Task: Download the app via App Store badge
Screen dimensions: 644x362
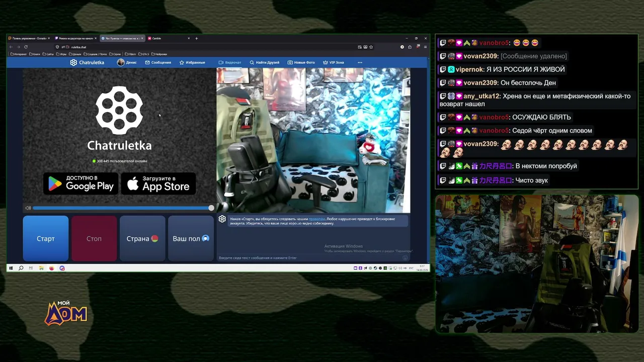Action: (x=158, y=184)
